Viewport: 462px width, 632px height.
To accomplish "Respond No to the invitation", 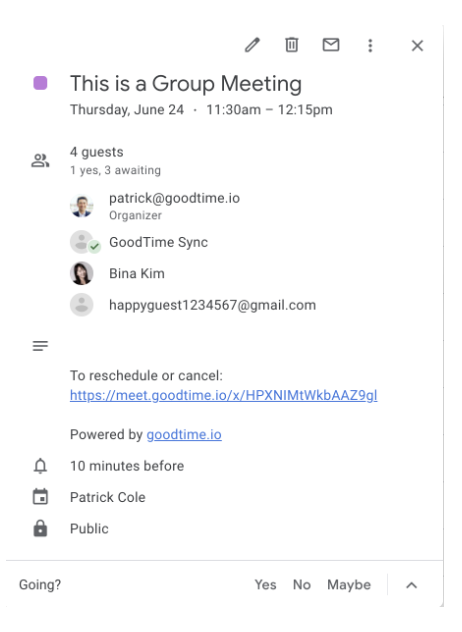I will coord(302,584).
